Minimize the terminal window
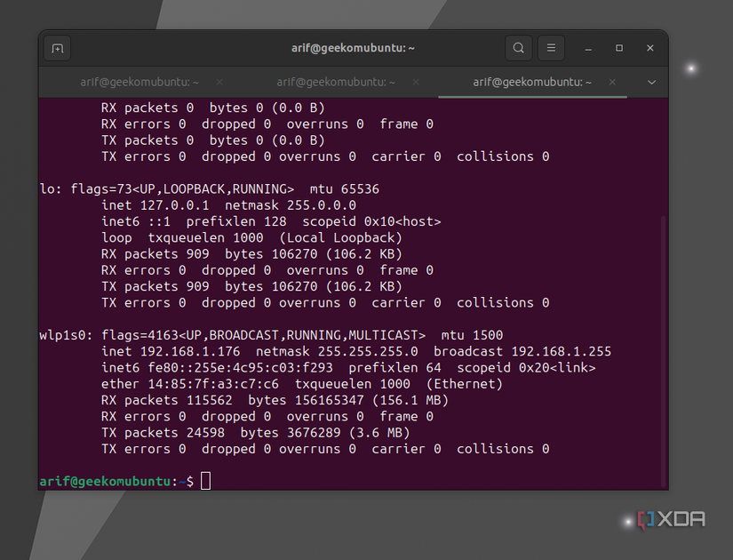This screenshot has width=733, height=560. click(588, 49)
